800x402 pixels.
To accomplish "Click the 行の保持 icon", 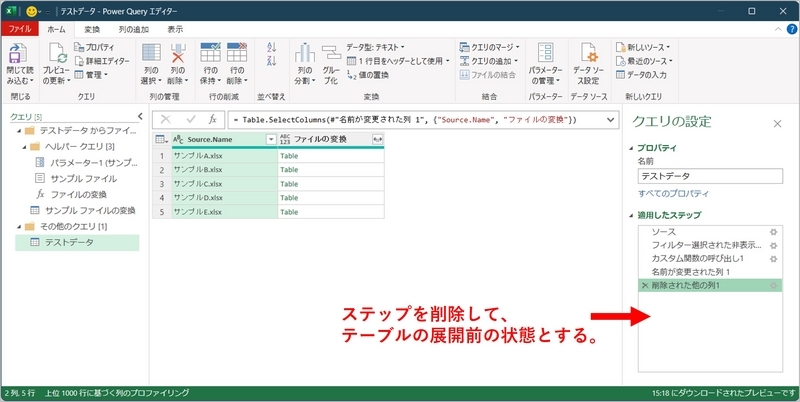I will pos(210,53).
